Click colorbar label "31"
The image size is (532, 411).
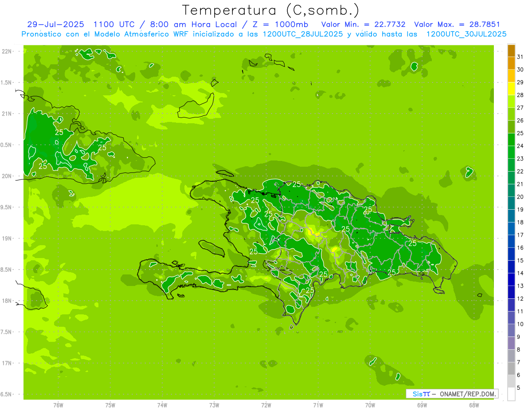coord(520,57)
